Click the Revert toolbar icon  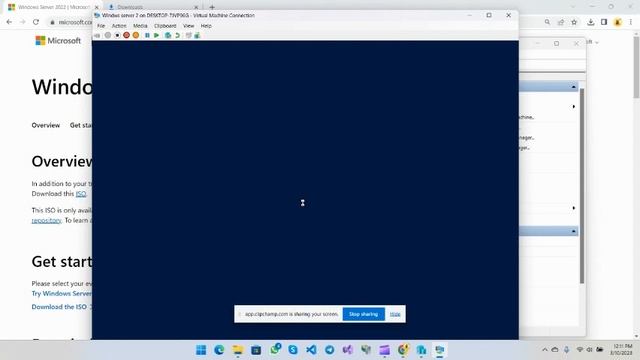tap(177, 36)
